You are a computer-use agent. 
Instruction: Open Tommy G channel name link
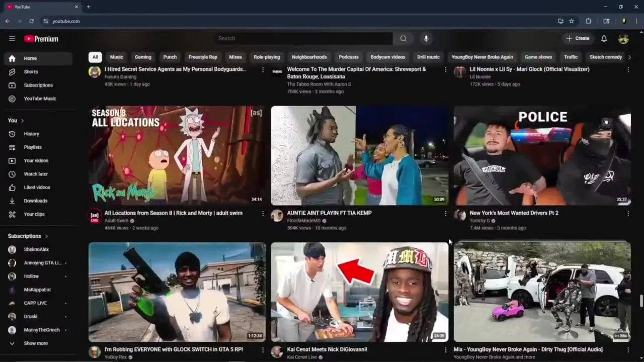click(479, 221)
